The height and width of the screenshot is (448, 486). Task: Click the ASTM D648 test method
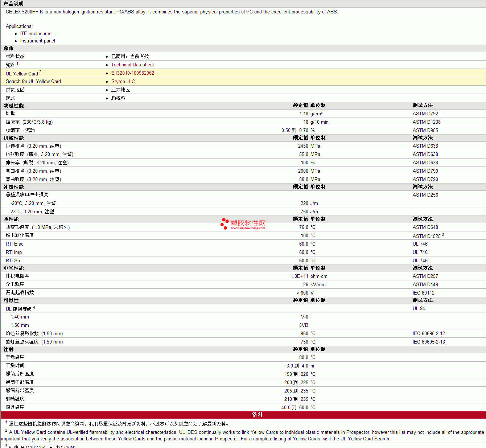tap(425, 227)
